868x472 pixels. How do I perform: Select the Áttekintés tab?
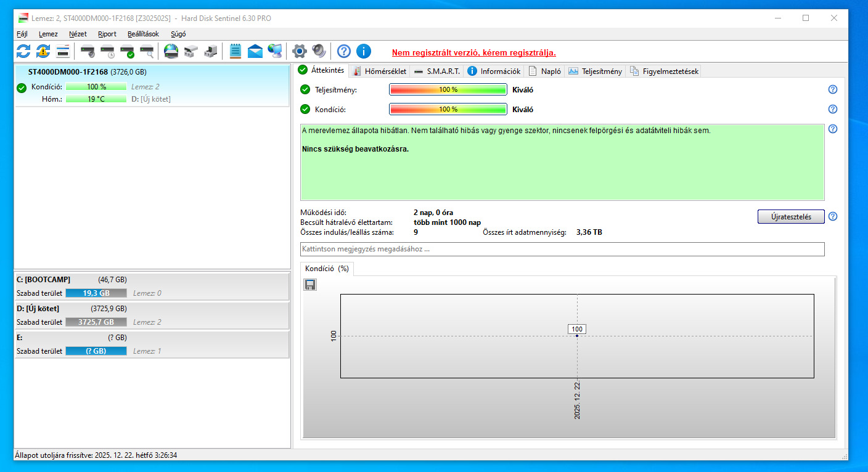(x=321, y=70)
